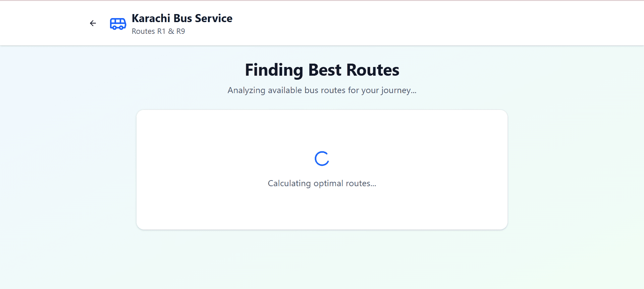Click the "Analyzing available bus routes" text
Image resolution: width=644 pixels, height=289 pixels.
[322, 90]
